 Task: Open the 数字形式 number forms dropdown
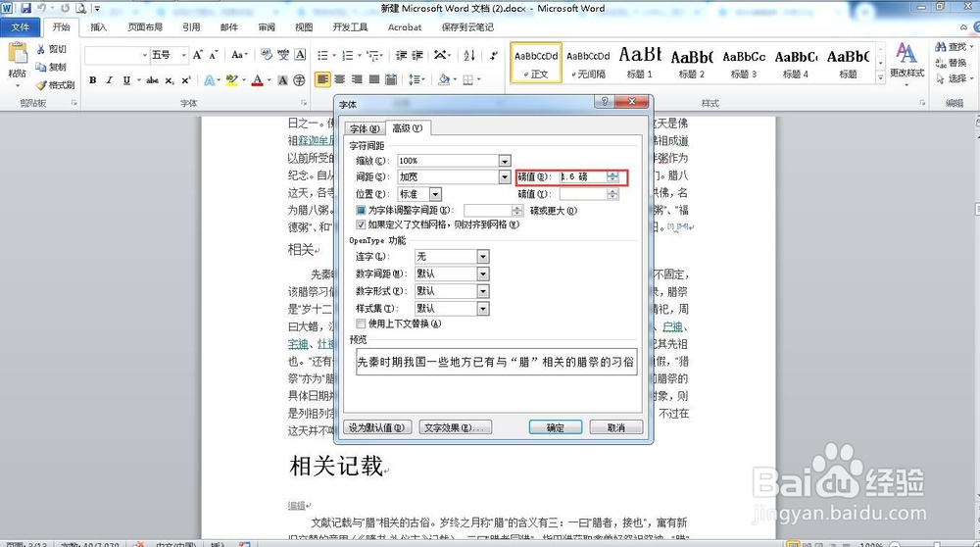point(482,291)
